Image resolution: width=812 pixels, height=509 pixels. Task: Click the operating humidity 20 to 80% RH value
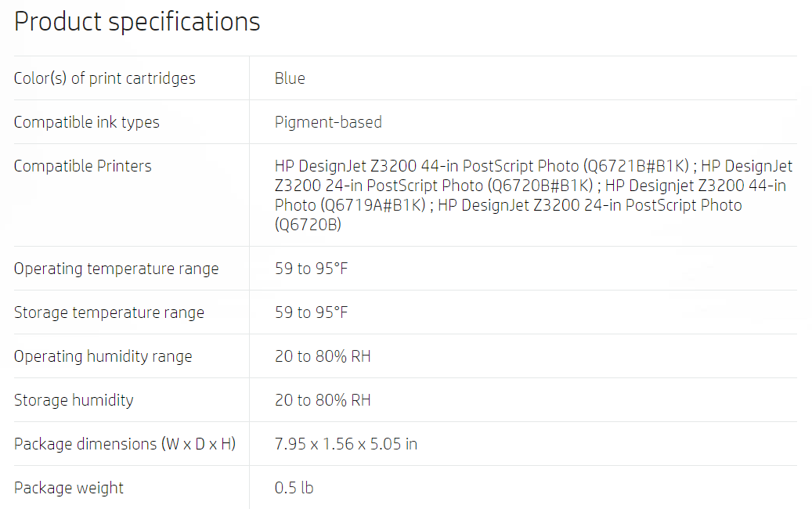[323, 356]
